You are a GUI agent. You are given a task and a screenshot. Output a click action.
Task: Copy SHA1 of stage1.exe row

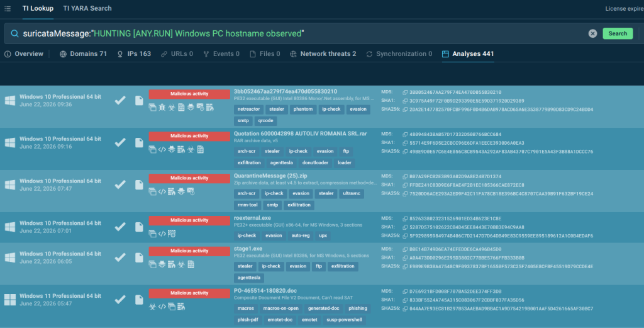[405, 258]
